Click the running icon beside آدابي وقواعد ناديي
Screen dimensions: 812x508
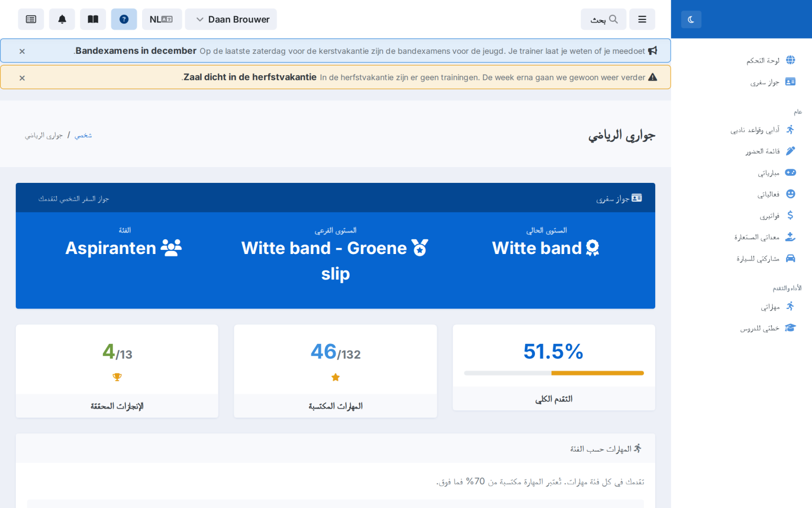790,130
